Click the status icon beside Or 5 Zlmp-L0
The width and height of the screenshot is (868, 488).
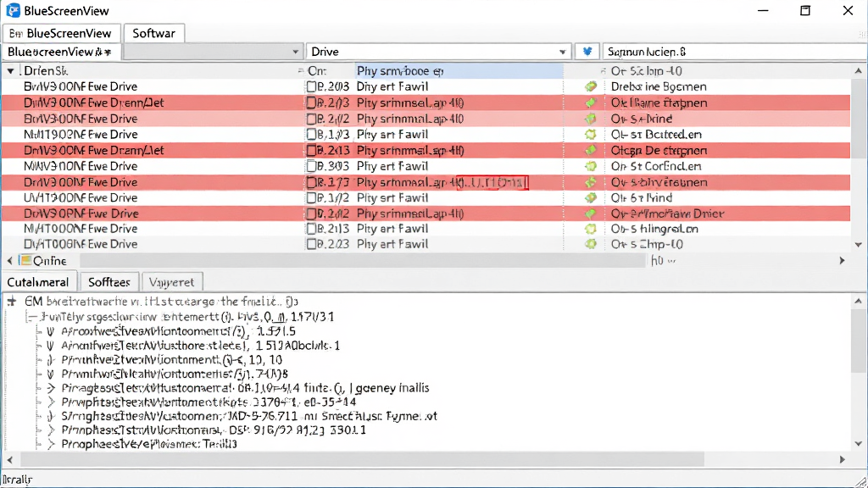point(591,244)
